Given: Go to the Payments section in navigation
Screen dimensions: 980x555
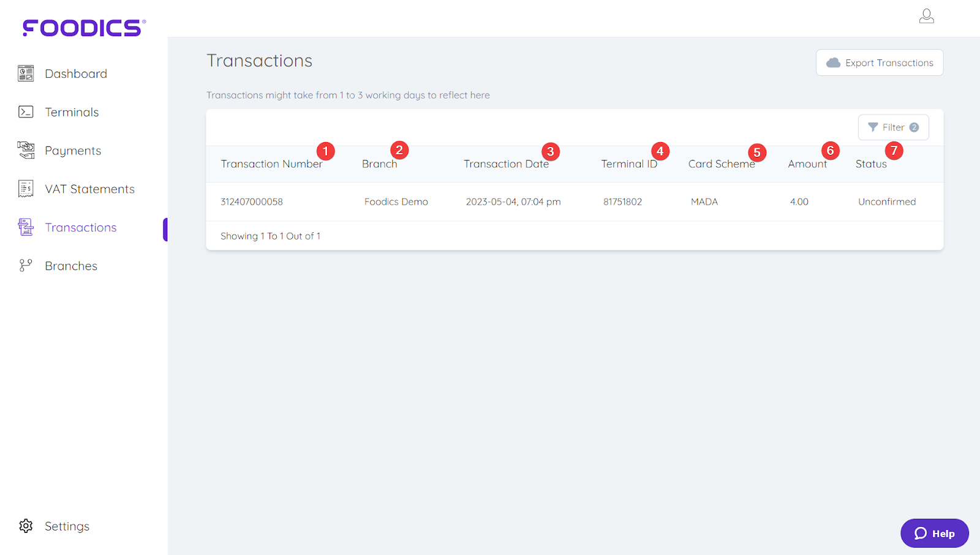Looking at the screenshot, I should pyautogui.click(x=72, y=150).
